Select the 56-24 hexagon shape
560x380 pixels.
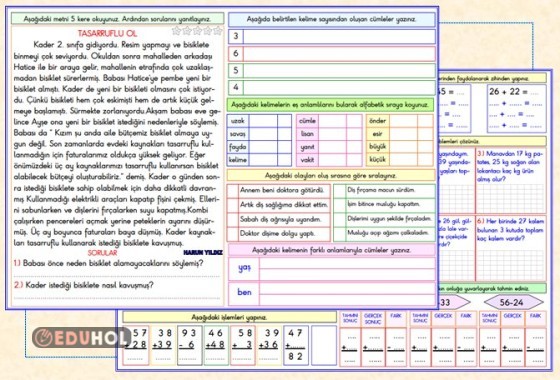(x=514, y=302)
